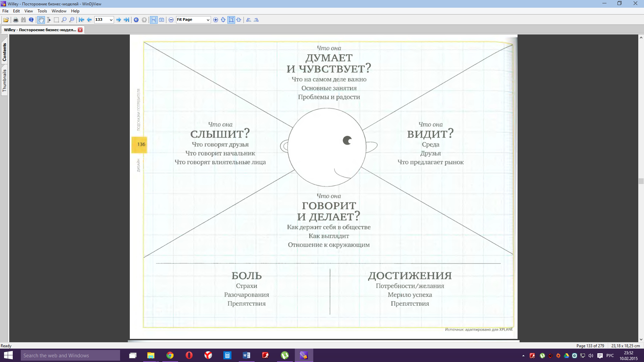Click the scrollbar up arrow
The height and width of the screenshot is (362, 644).
coord(641,38)
